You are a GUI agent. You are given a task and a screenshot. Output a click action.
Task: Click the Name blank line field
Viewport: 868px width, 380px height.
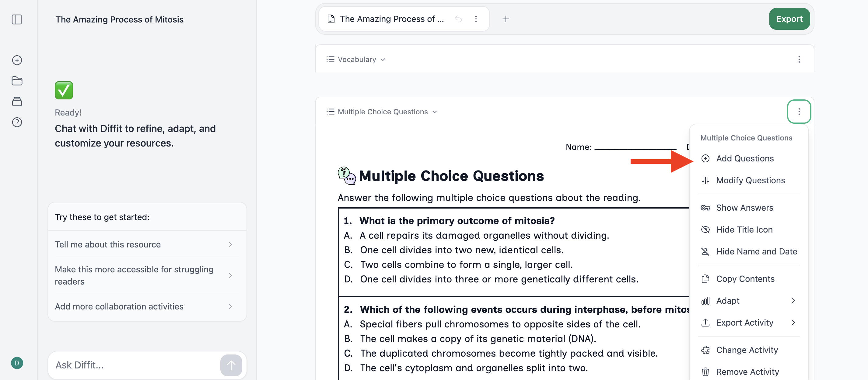[635, 147]
